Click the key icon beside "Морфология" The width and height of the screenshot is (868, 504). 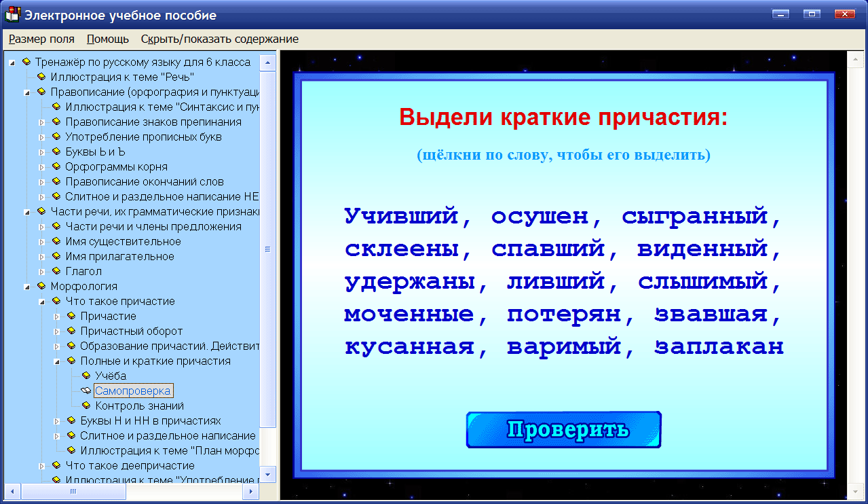click(x=42, y=286)
